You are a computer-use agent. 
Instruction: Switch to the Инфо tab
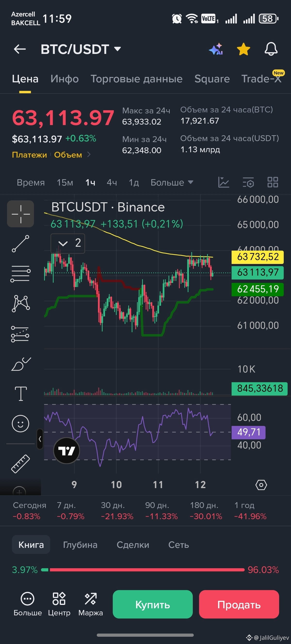coord(65,79)
